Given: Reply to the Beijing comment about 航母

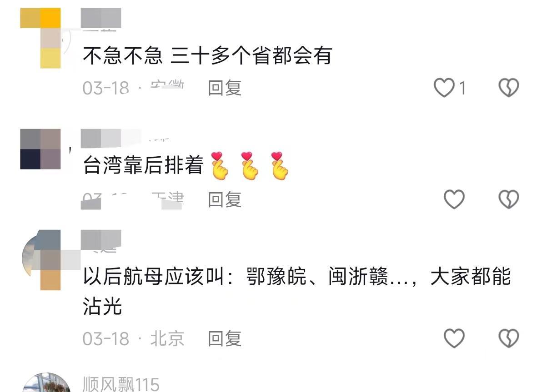Looking at the screenshot, I should (225, 339).
